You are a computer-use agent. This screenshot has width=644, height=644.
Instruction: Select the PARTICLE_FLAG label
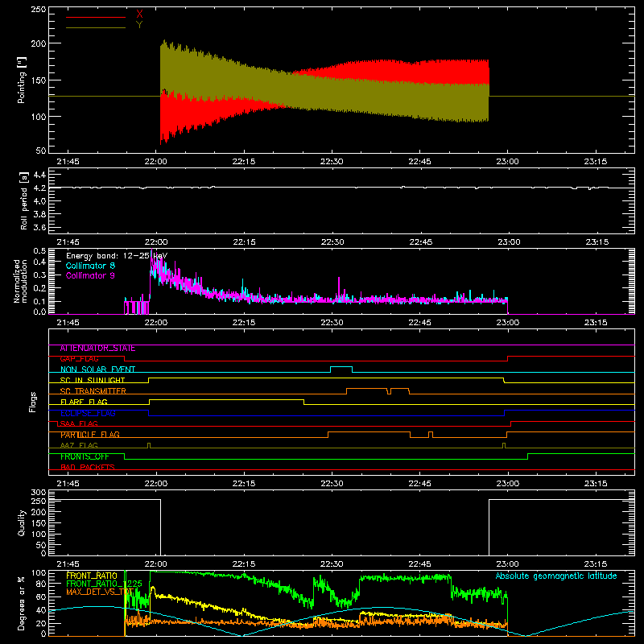[90, 435]
